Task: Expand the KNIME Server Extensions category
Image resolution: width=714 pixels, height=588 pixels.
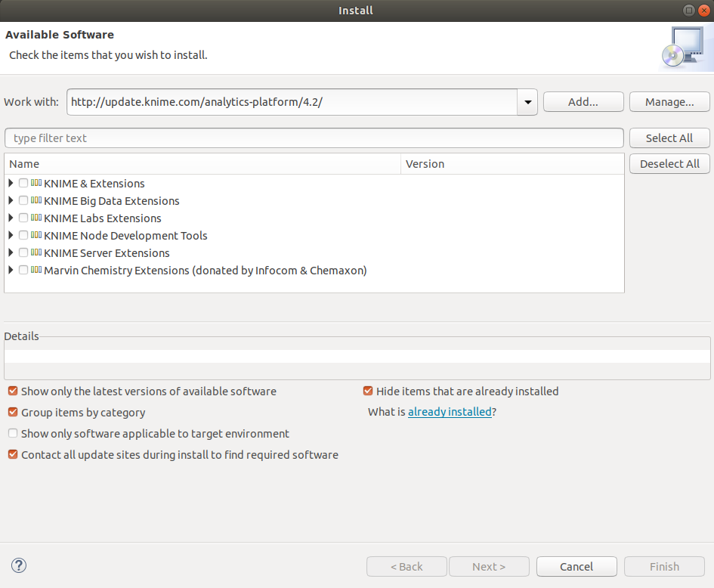Action: (x=11, y=252)
